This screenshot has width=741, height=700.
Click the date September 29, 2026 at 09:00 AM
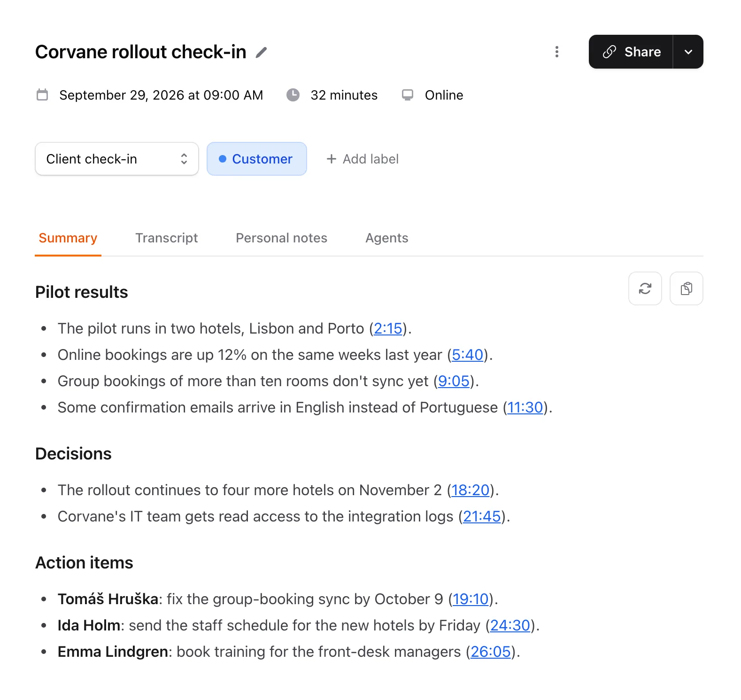[x=161, y=95]
